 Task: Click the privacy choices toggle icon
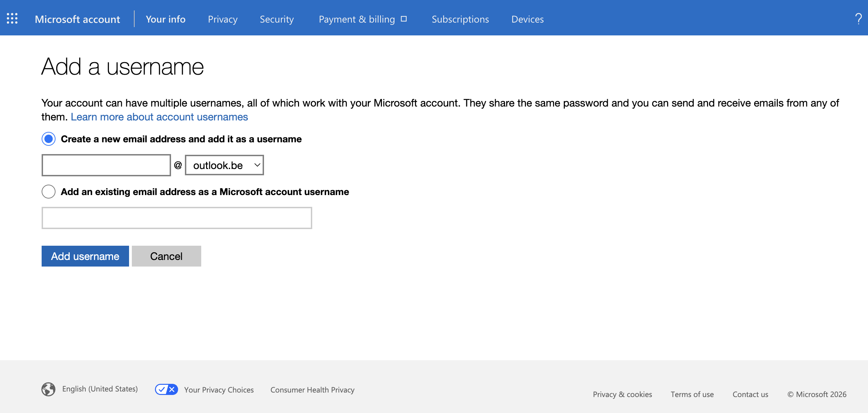[167, 389]
